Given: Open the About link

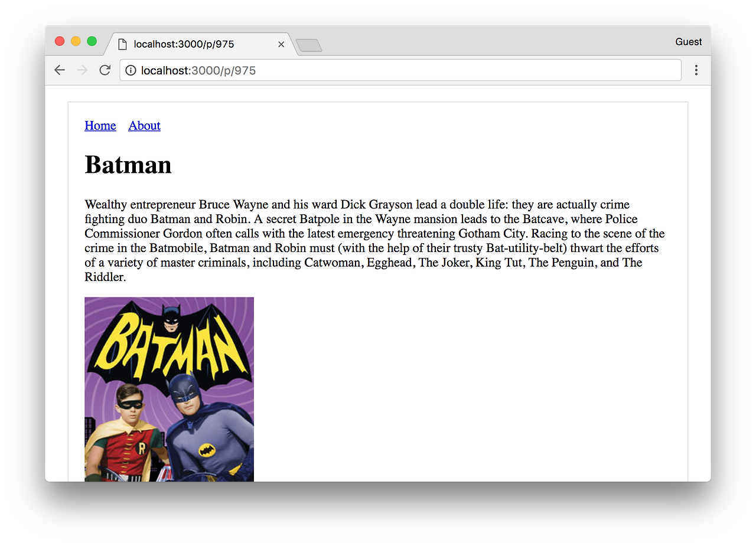Looking at the screenshot, I should pos(145,125).
